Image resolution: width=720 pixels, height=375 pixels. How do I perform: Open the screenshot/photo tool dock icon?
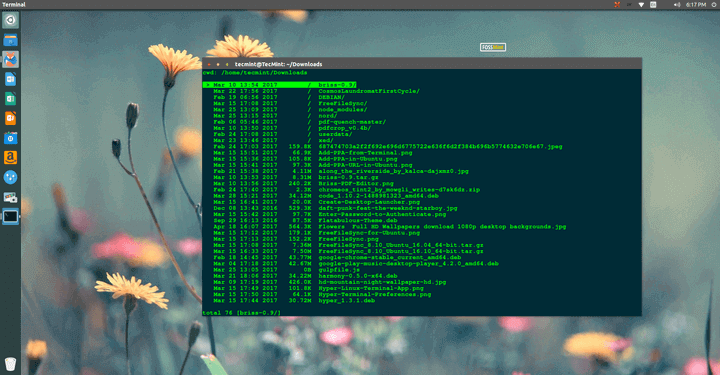(x=10, y=197)
